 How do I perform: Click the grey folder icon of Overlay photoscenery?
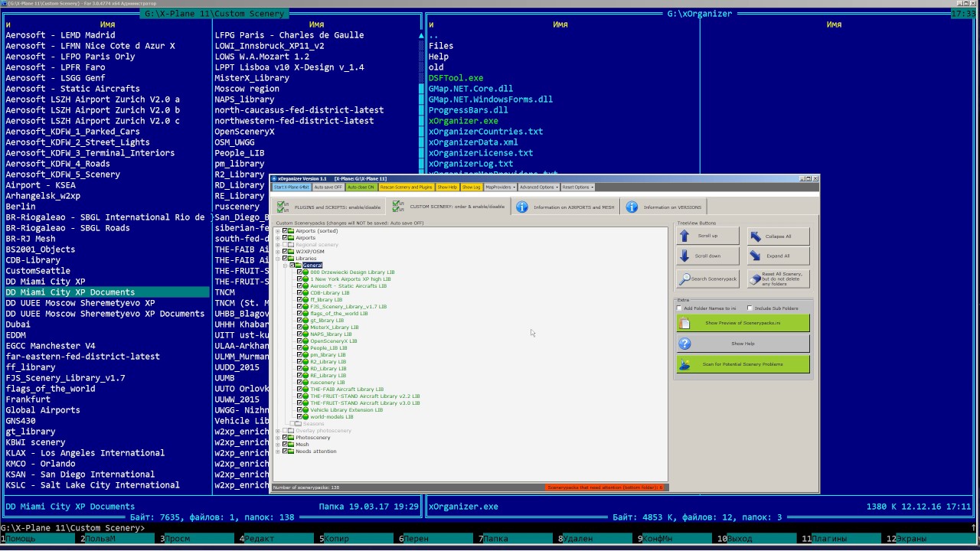(x=291, y=430)
